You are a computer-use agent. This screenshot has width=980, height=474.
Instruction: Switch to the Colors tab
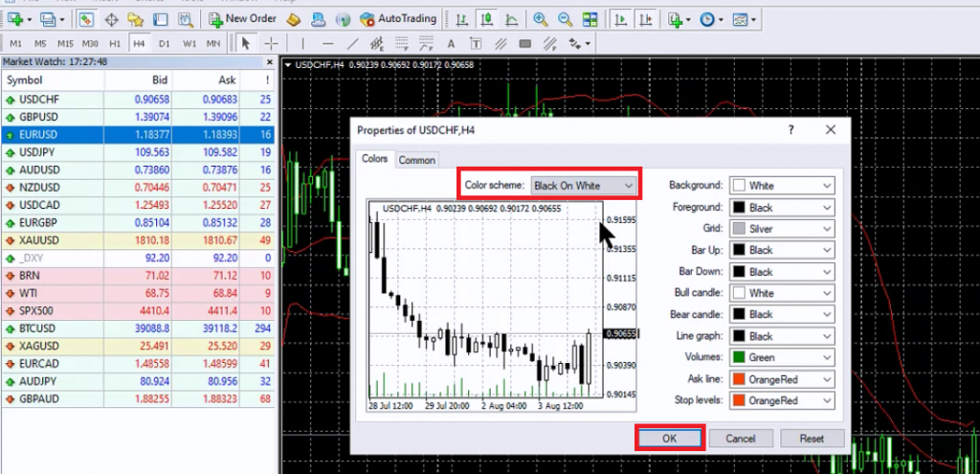375,159
